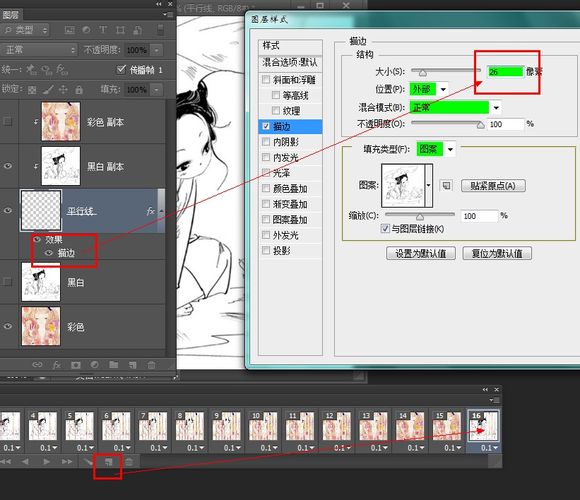
Task: Click the unify layer position icon
Action: [31, 70]
